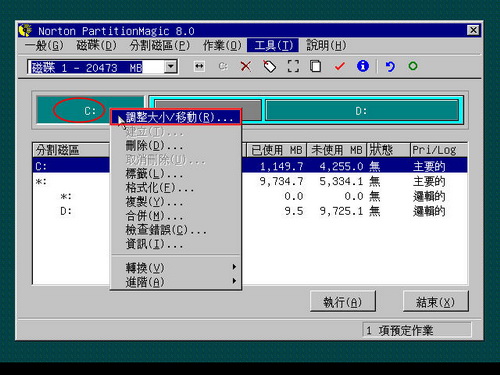Click the green circle apply icon
500x375 pixels.
(413, 66)
